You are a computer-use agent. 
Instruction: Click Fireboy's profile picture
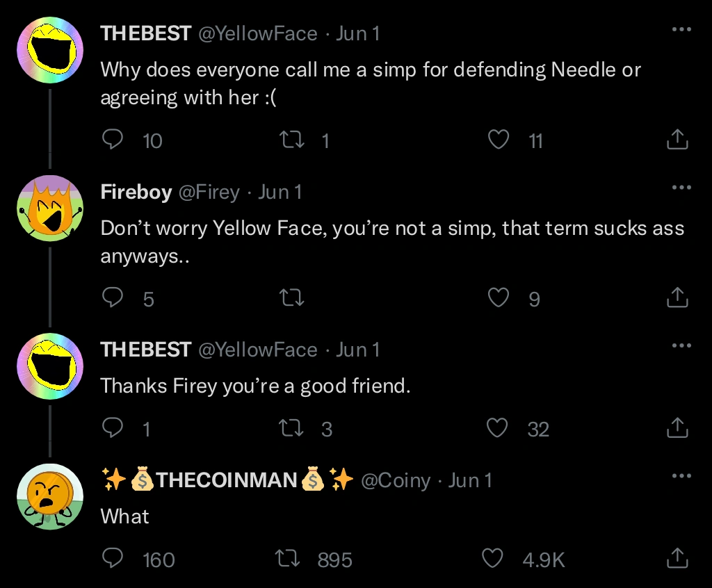tap(50, 208)
